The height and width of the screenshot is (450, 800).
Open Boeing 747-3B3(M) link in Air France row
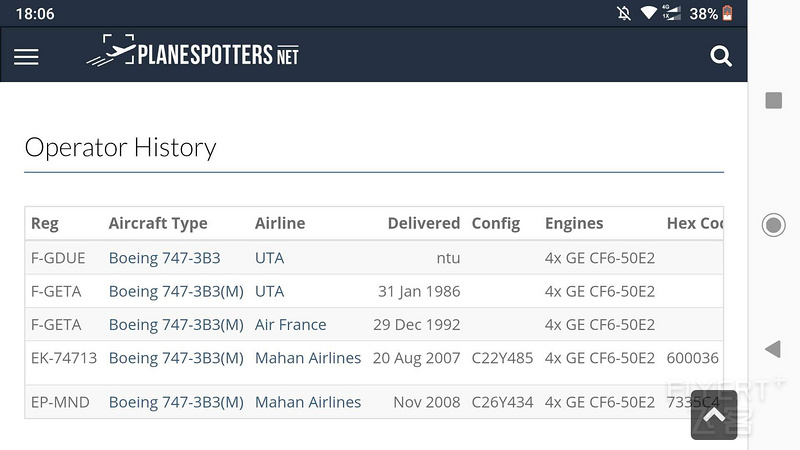176,325
